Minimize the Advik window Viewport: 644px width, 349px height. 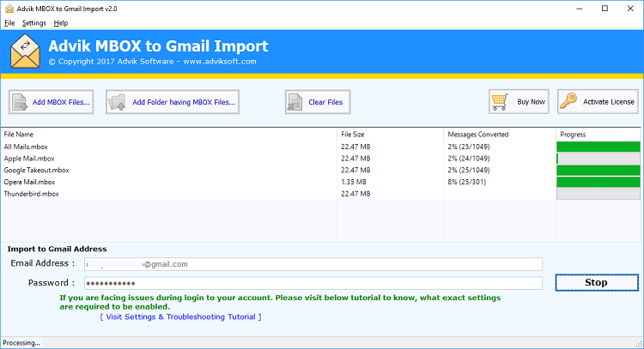click(579, 9)
